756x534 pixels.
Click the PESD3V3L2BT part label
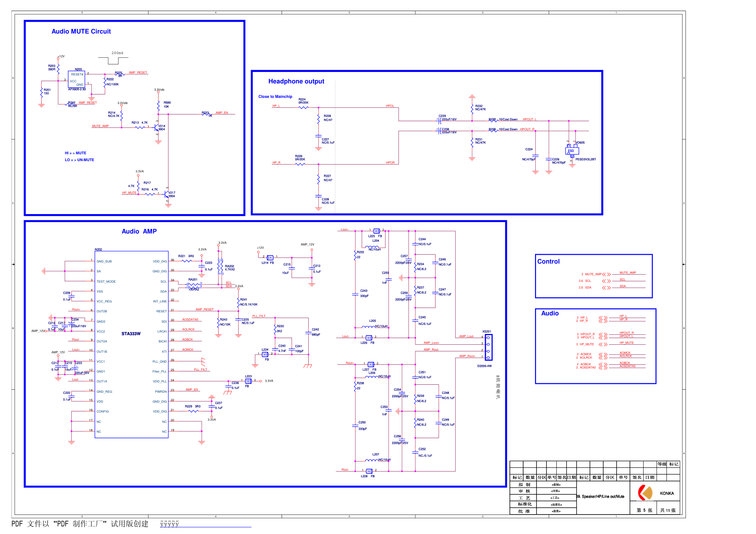coord(586,160)
